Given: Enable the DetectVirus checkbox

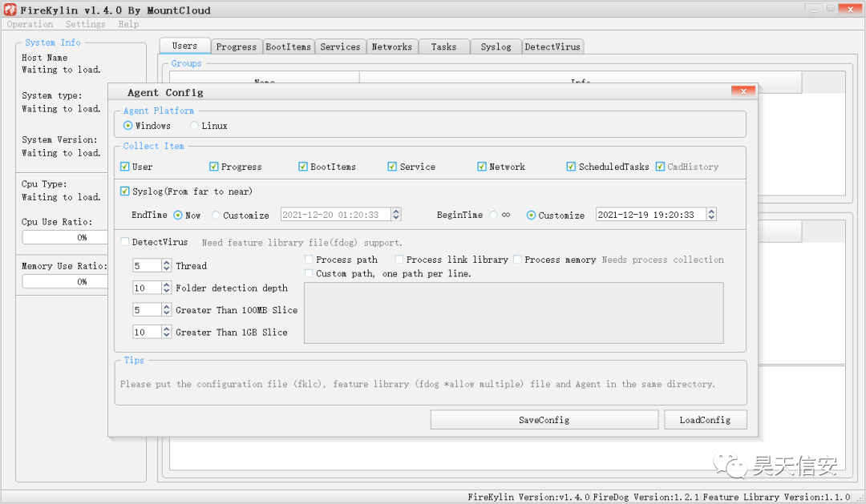Looking at the screenshot, I should [125, 242].
